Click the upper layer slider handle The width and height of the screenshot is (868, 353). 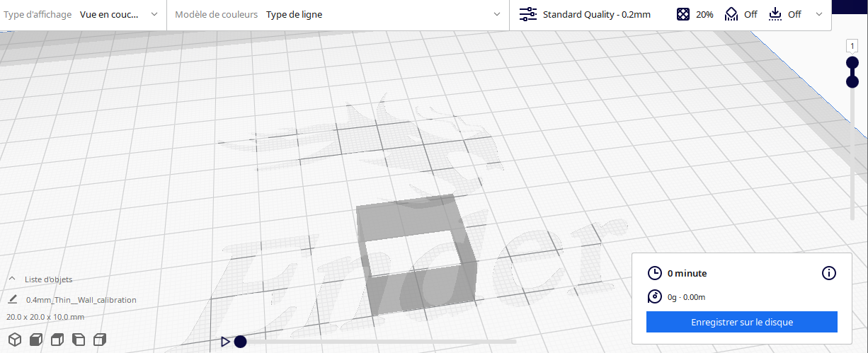[852, 63]
